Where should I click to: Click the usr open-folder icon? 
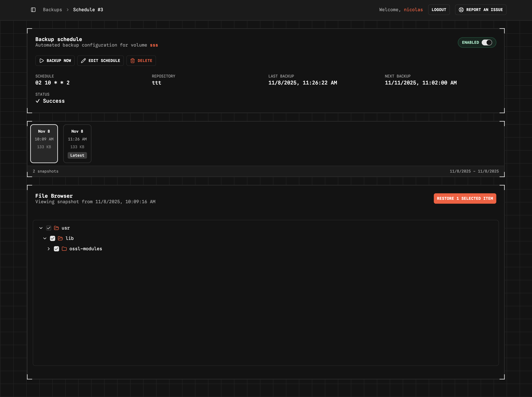coord(56,228)
